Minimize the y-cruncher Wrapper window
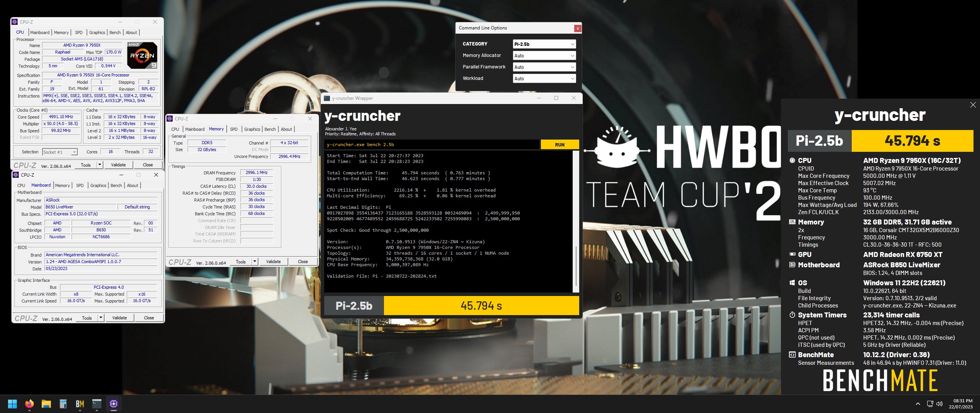 click(x=539, y=98)
